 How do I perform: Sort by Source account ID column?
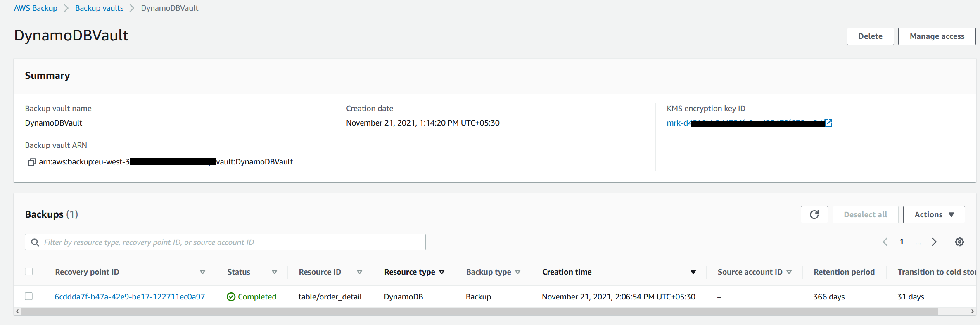click(789, 272)
